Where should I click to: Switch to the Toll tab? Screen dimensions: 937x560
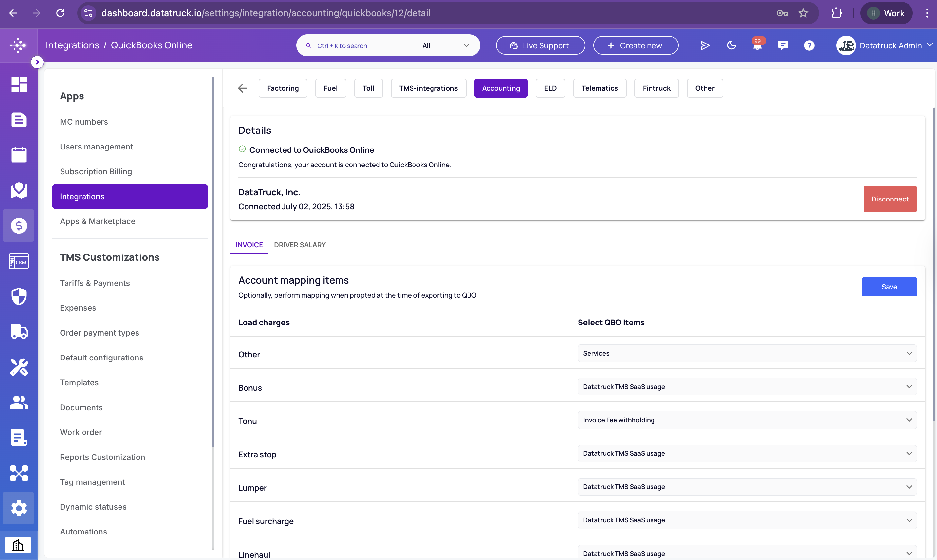click(368, 88)
